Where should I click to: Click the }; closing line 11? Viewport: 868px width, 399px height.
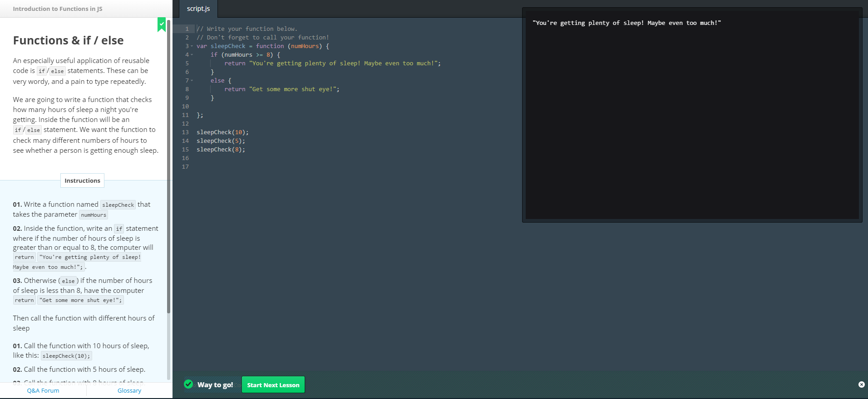coord(200,115)
